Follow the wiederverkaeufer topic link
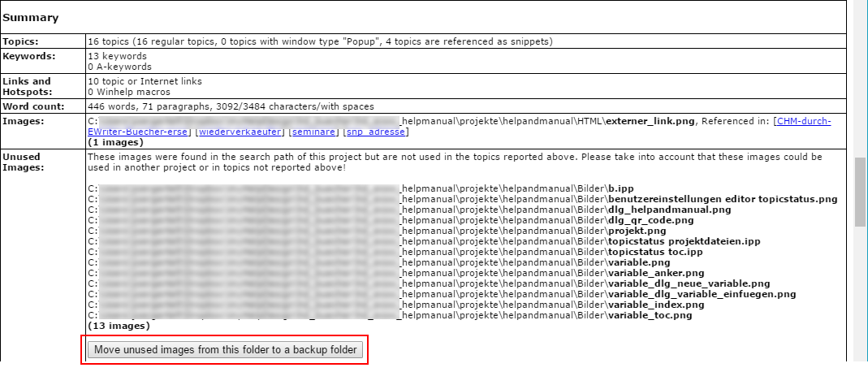The height and width of the screenshot is (372, 868). (241, 132)
